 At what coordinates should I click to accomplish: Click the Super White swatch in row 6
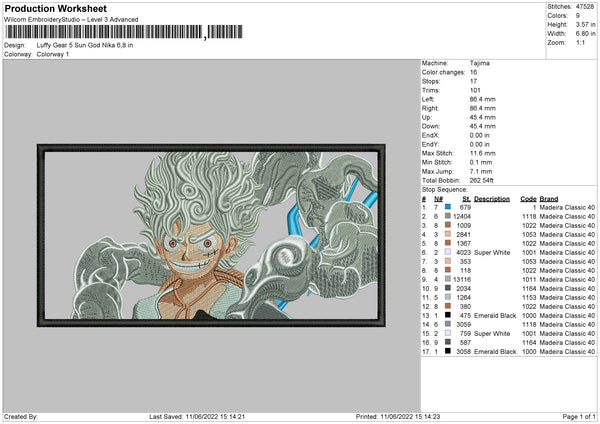(x=448, y=252)
